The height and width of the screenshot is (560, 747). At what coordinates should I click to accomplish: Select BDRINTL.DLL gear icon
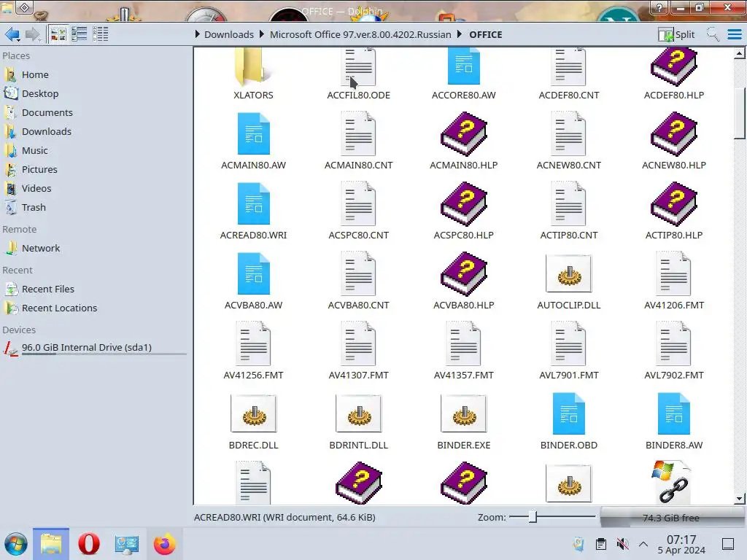[359, 414]
